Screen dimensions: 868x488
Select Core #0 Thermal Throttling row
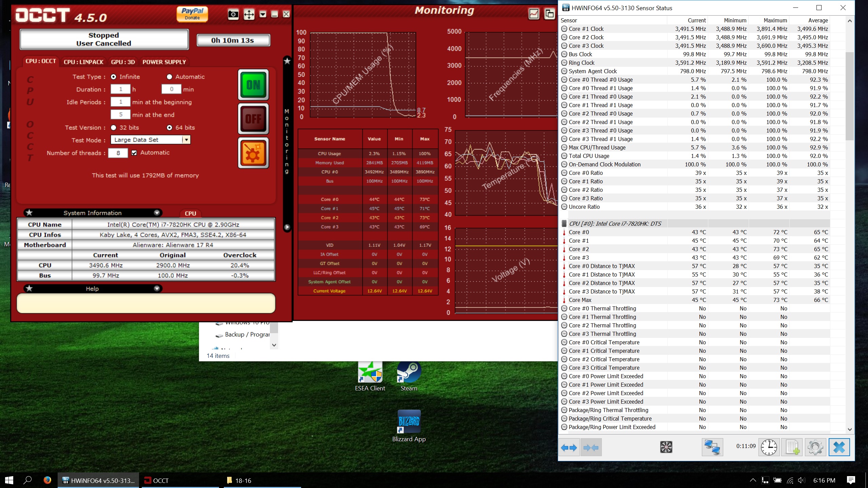[694, 308]
